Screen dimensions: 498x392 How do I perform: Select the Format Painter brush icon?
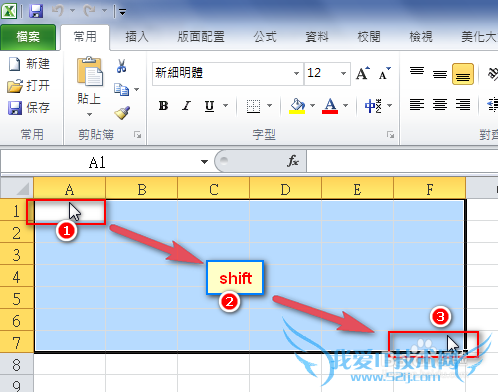(122, 113)
